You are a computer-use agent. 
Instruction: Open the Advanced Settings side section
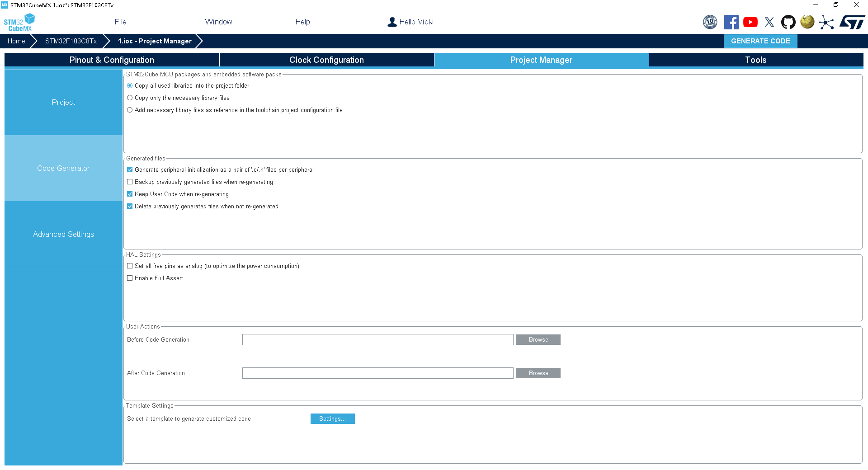(x=63, y=234)
